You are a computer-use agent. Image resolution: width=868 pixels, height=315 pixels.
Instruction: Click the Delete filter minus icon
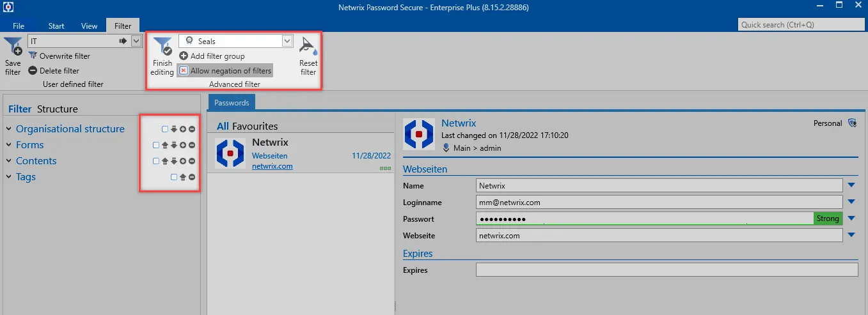tap(33, 71)
